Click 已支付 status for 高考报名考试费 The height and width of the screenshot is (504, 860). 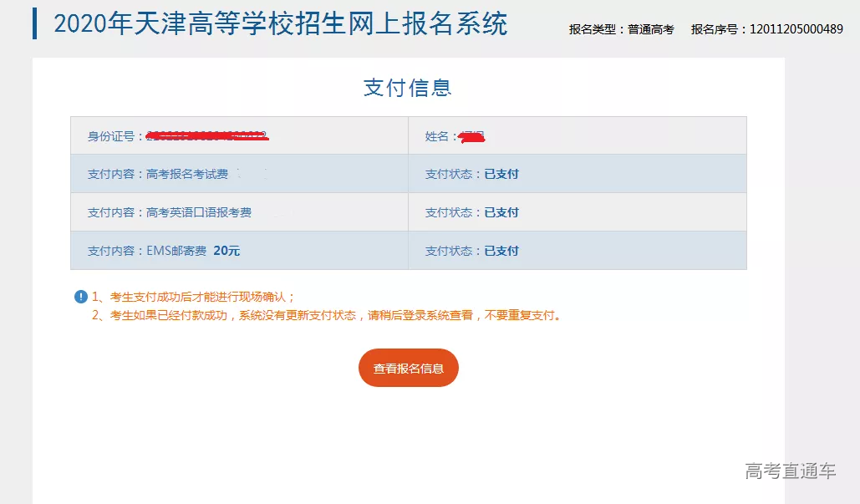pyautogui.click(x=501, y=174)
